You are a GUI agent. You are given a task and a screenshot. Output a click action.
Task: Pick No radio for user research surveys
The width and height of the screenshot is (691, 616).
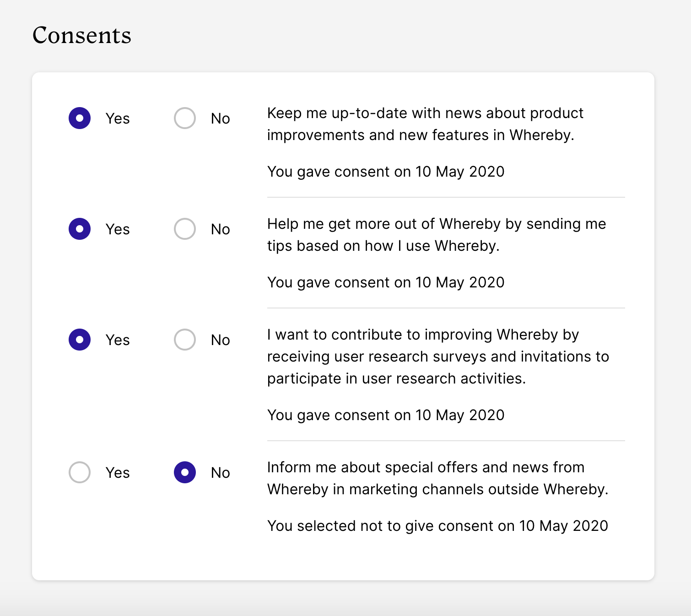tap(185, 340)
